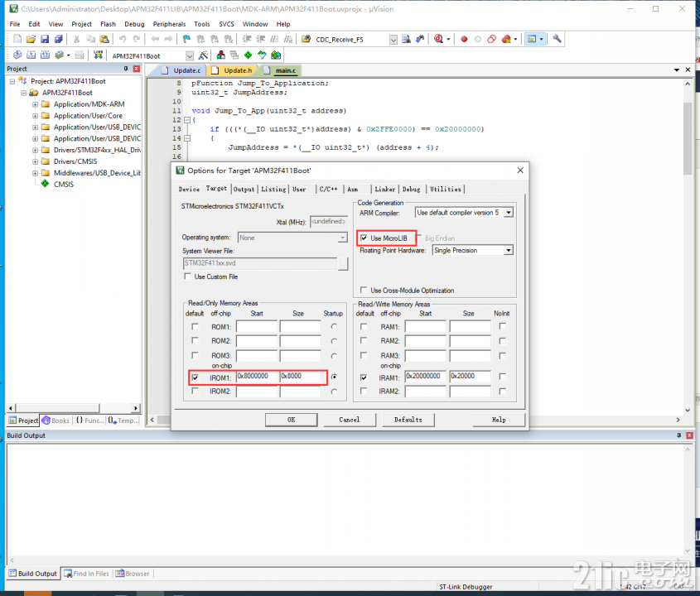Image resolution: width=700 pixels, height=596 pixels.
Task: Open the Flash menu
Action: 108,24
